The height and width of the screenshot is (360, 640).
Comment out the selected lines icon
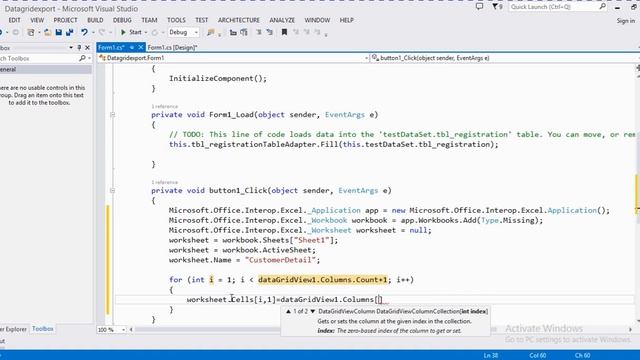(259, 32)
